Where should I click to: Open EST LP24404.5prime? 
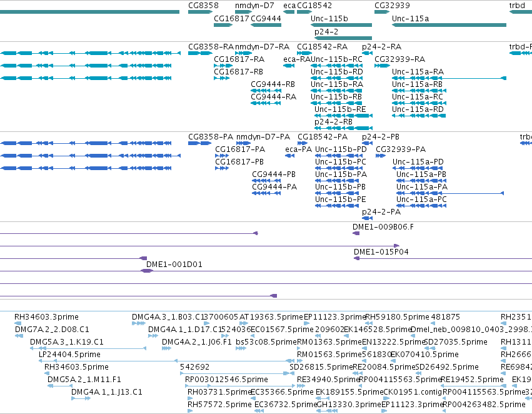[x=69, y=355]
